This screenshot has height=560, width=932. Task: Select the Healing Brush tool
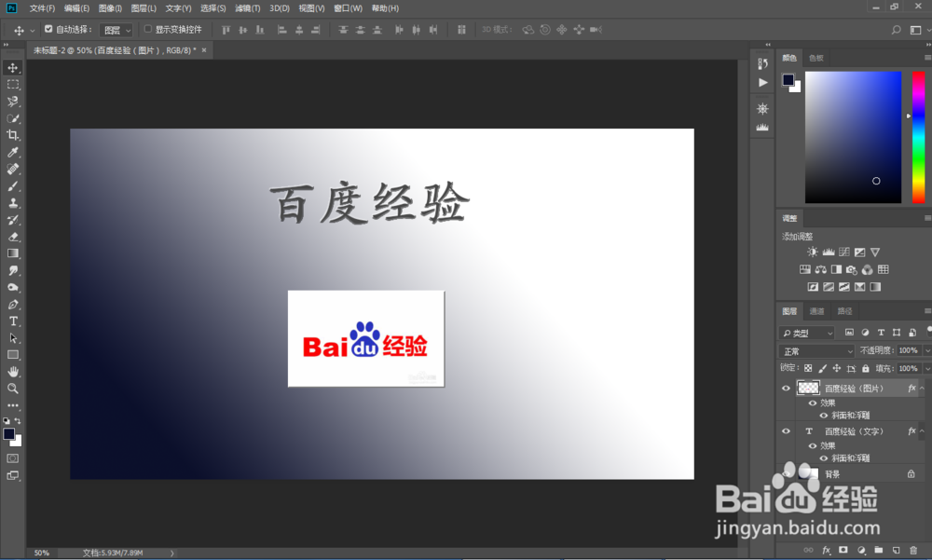[12, 169]
